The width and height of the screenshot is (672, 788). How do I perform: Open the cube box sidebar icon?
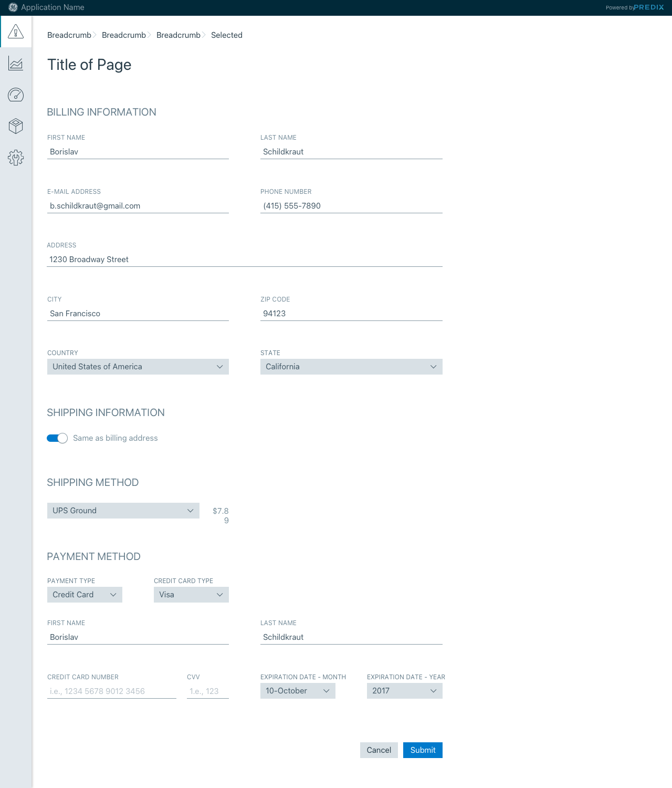pos(16,126)
